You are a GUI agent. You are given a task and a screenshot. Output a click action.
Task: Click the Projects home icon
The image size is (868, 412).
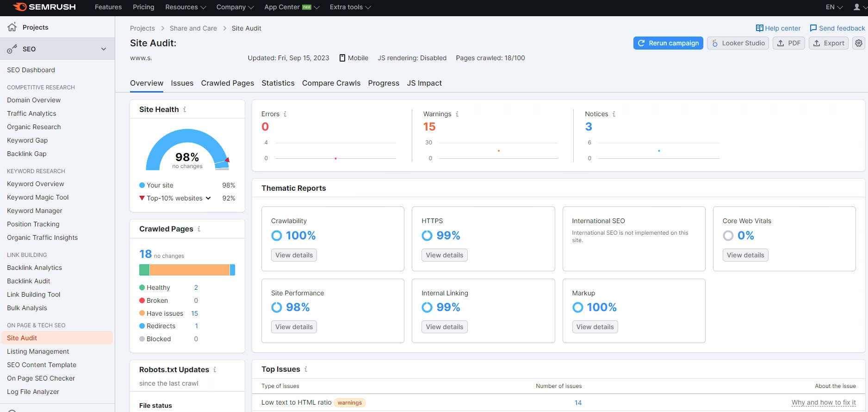[x=12, y=27]
